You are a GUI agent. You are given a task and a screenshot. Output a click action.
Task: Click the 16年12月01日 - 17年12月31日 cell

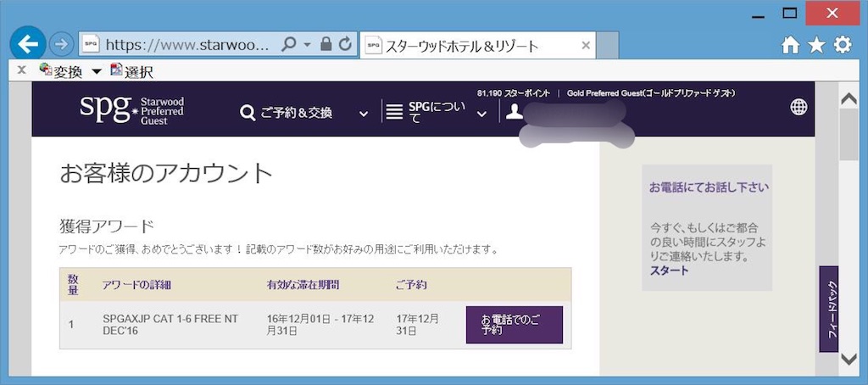click(x=320, y=325)
